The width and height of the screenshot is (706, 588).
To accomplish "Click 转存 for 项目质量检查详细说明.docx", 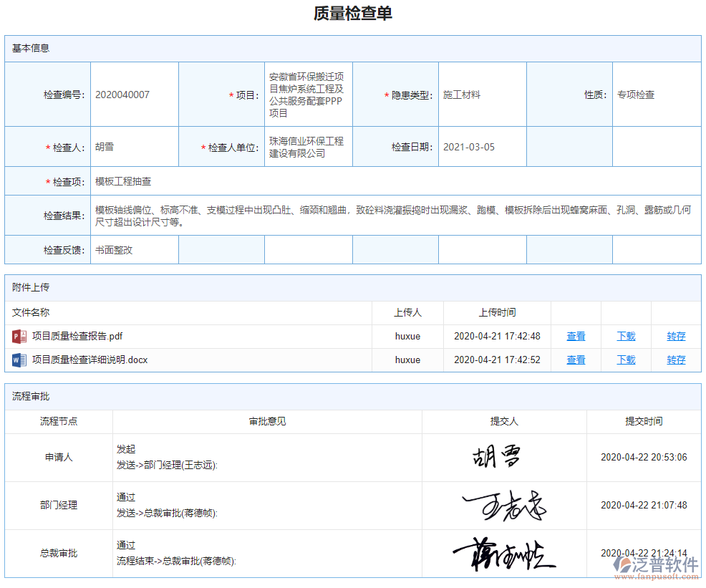I will point(675,360).
